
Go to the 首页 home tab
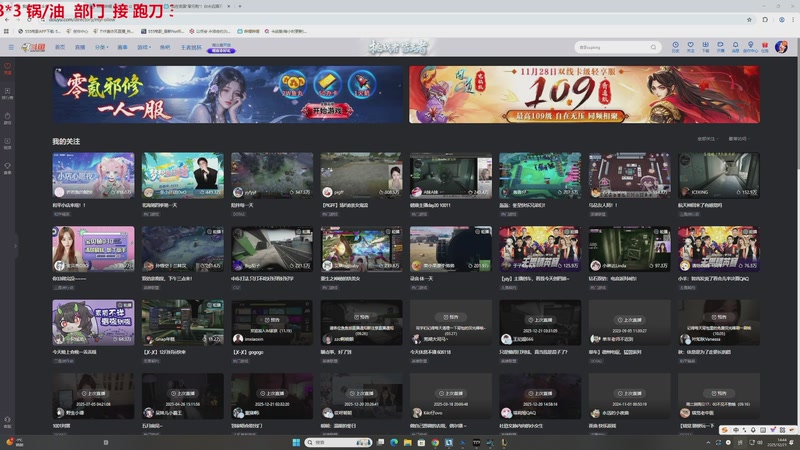[x=60, y=47]
